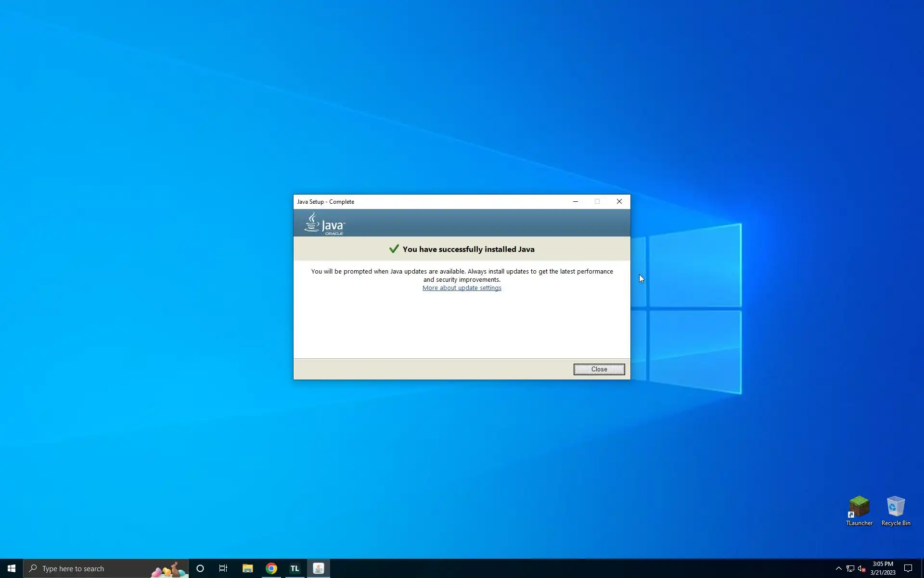Close Java Setup with the title bar X
Screen dimensions: 924x578
pos(619,201)
